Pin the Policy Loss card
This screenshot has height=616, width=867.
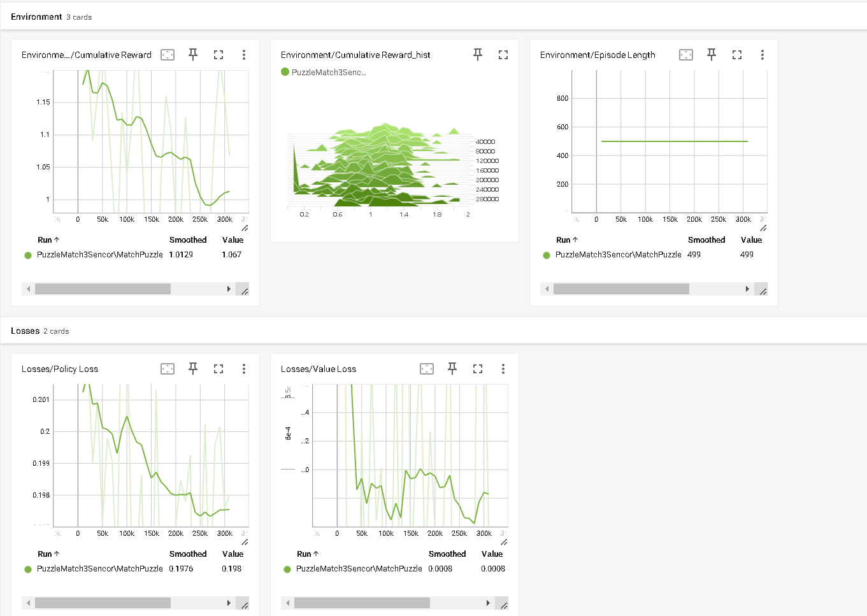(193, 369)
